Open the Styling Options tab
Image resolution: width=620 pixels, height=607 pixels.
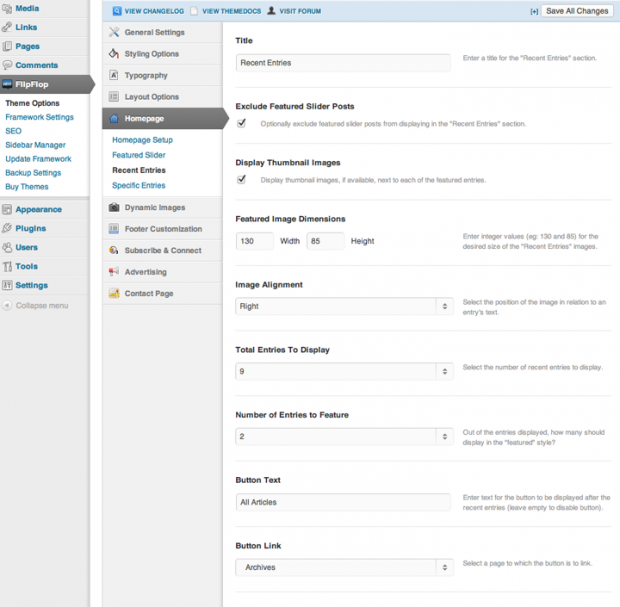pos(162,54)
